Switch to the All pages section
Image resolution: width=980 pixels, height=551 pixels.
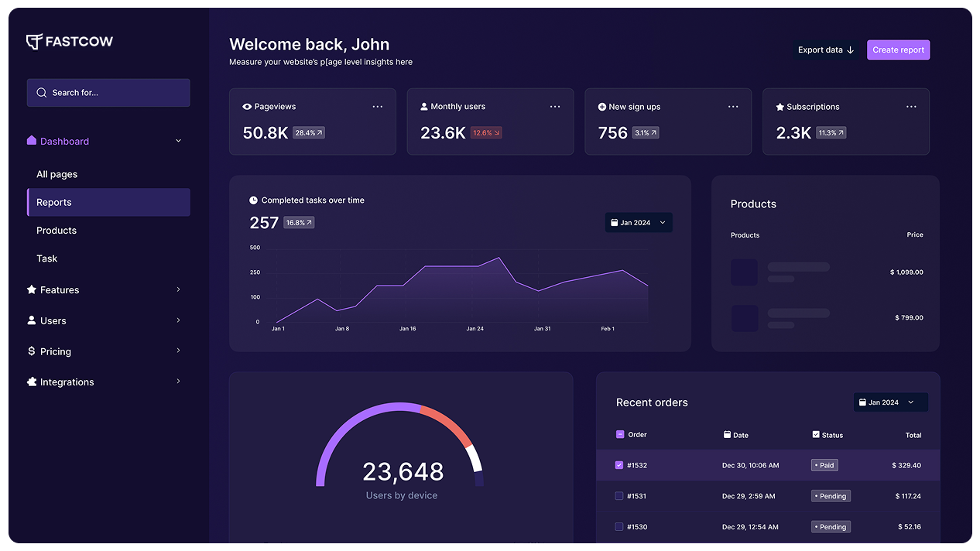pos(56,173)
